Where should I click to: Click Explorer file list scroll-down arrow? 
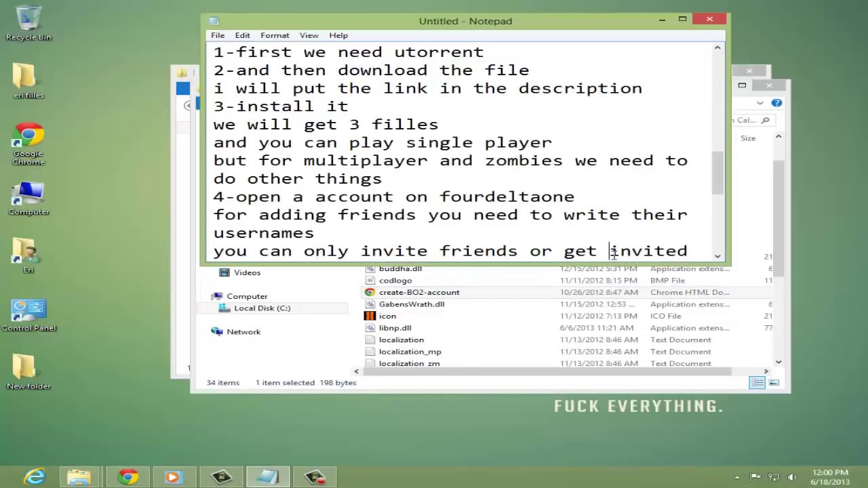(778, 362)
